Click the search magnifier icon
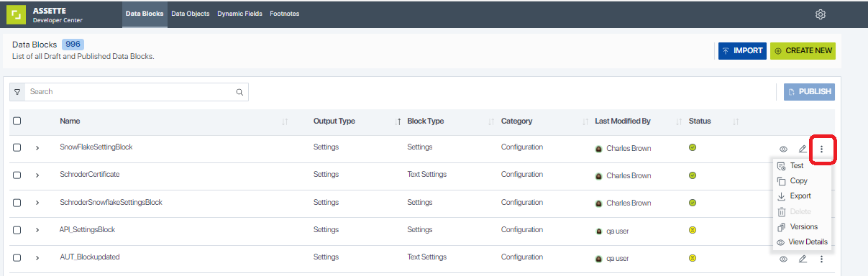Screen dimensions: 868x276 pos(239,92)
